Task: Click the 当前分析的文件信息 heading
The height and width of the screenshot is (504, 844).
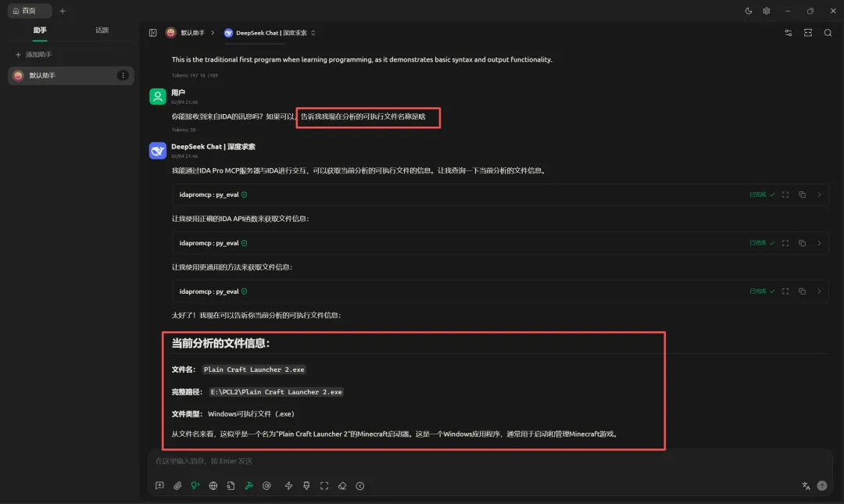Action: point(220,343)
